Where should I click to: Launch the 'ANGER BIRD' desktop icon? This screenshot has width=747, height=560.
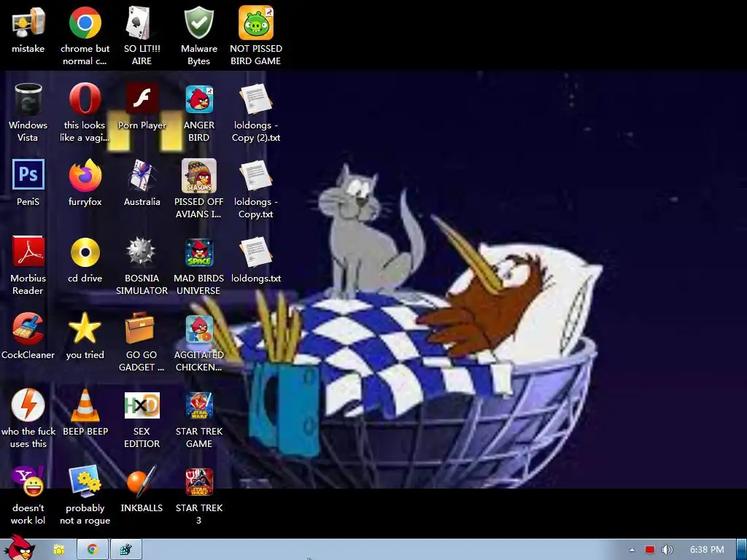199,99
